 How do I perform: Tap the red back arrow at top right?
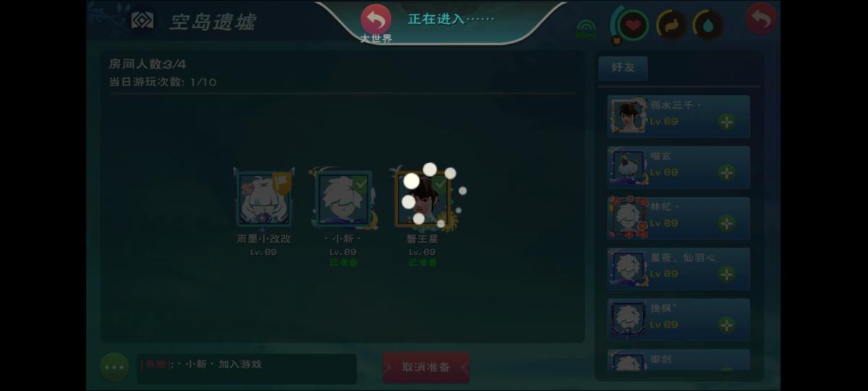(761, 19)
